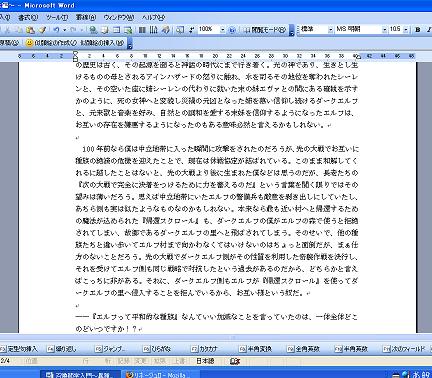
Task: Click the F5 ジャンプ function key button
Action: [111, 349]
